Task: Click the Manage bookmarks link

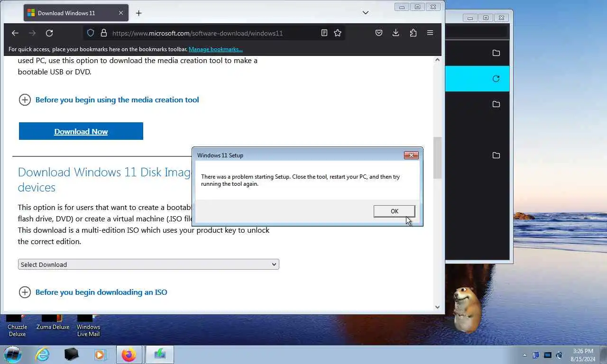Action: (216, 49)
